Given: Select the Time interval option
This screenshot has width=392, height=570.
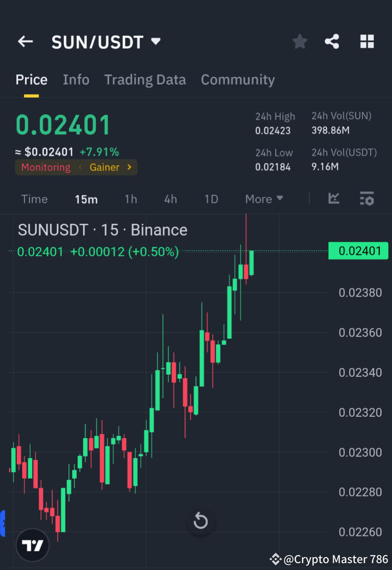Looking at the screenshot, I should [x=35, y=199].
